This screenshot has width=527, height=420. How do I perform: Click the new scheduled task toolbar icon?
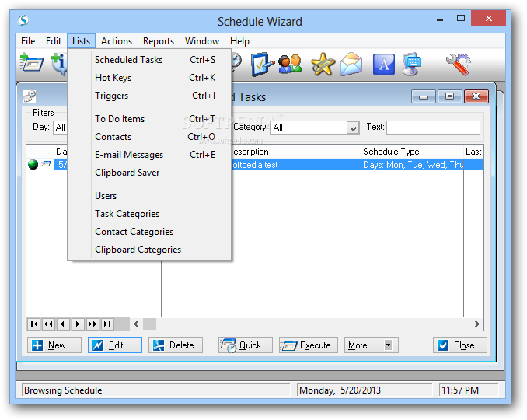32,63
